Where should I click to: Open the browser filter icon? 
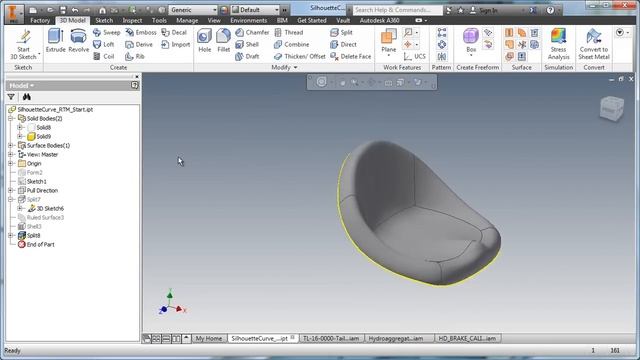[11, 97]
